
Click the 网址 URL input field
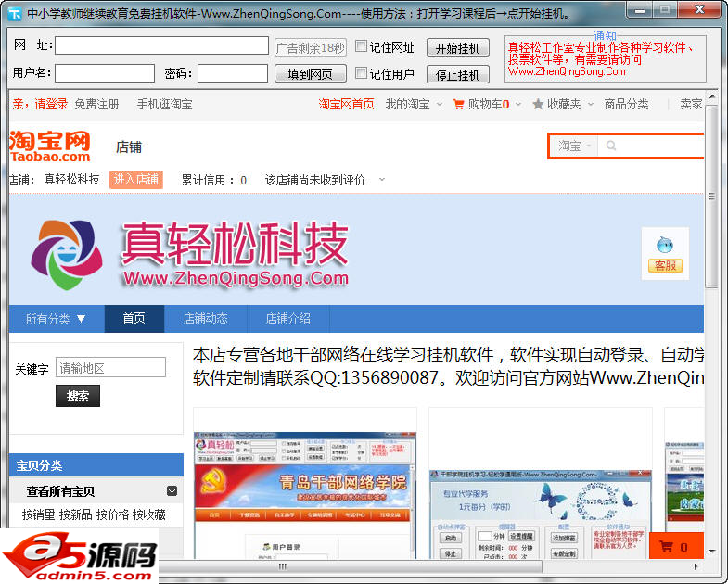pos(161,45)
